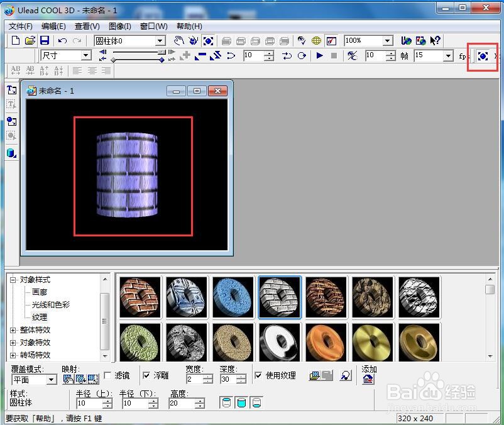Click the thumbnail gallery vertical scrollbar

coord(490,317)
